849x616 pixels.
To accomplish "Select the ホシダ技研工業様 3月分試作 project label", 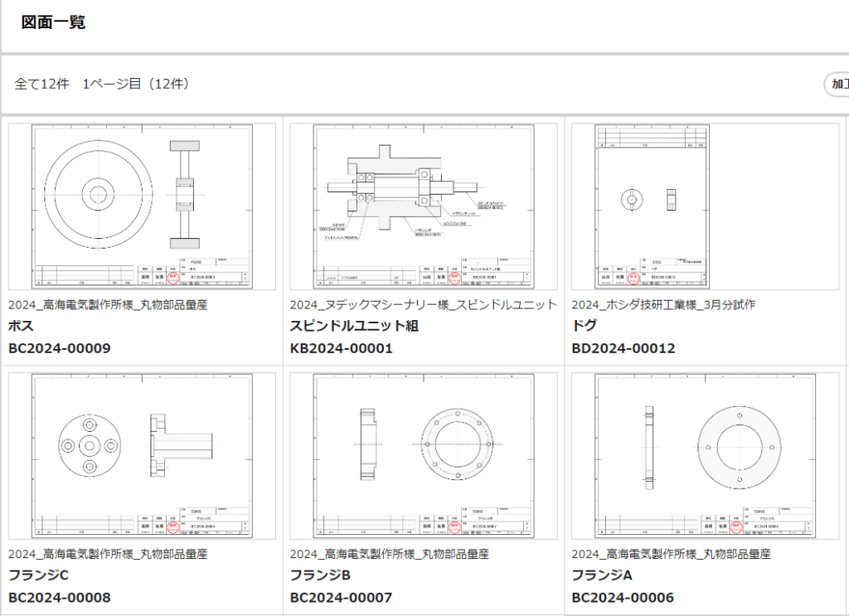I will click(663, 305).
